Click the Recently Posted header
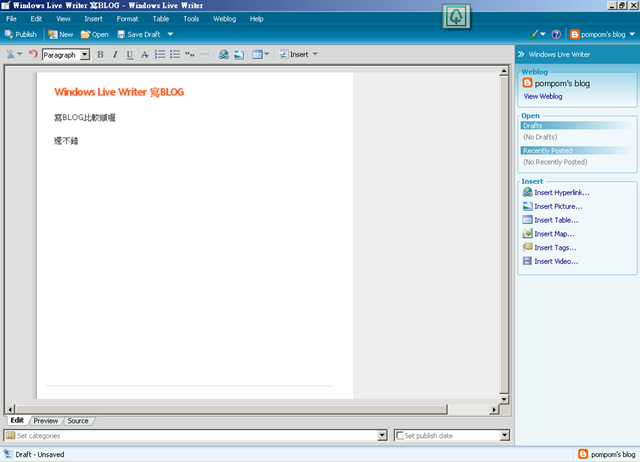 576,151
